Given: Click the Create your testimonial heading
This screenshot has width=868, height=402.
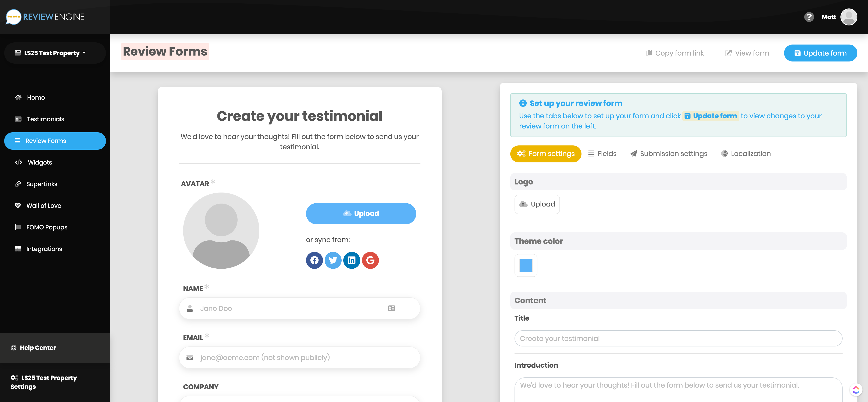Looking at the screenshot, I should 299,116.
